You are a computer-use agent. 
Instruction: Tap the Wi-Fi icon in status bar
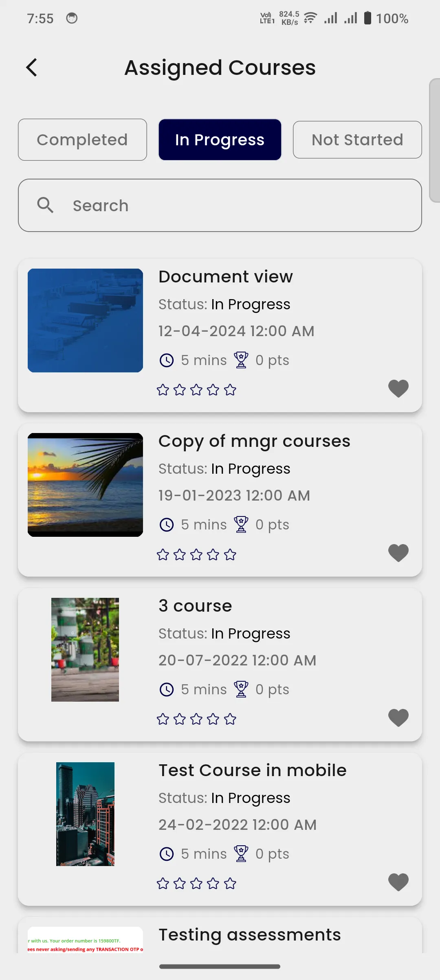[x=310, y=18]
